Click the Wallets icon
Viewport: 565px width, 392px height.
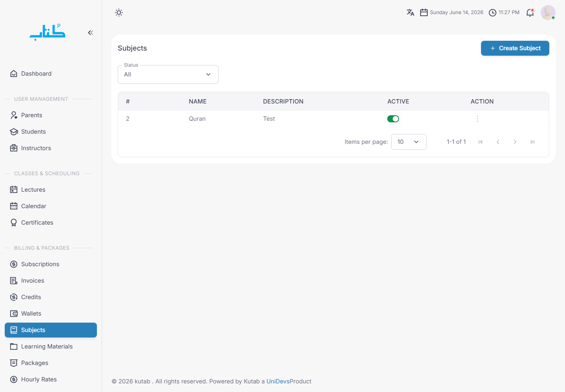[14, 314]
